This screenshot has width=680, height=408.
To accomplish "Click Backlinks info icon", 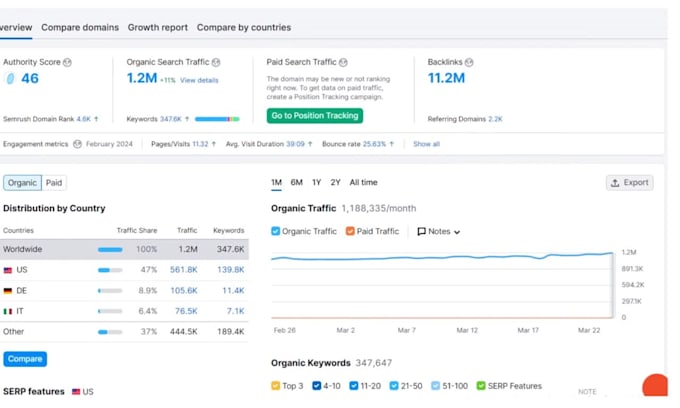I will [469, 62].
